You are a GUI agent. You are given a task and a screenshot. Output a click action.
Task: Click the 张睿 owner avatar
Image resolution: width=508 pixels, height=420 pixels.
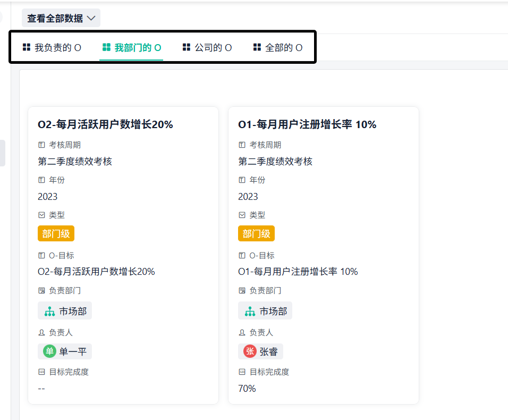pos(250,351)
